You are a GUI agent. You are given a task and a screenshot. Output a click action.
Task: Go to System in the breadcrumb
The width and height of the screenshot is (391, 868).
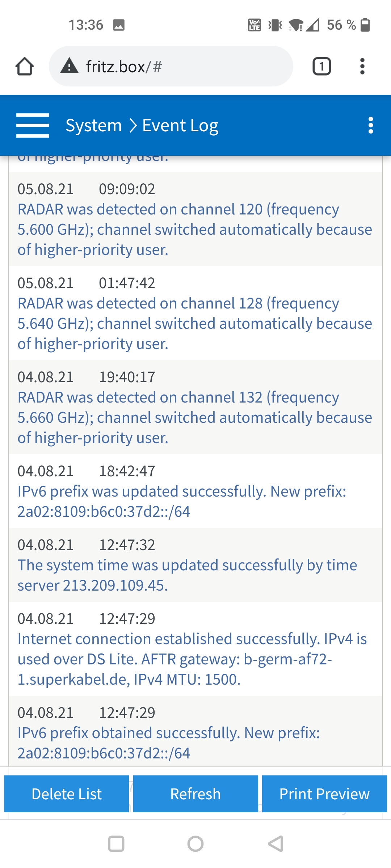coord(94,125)
